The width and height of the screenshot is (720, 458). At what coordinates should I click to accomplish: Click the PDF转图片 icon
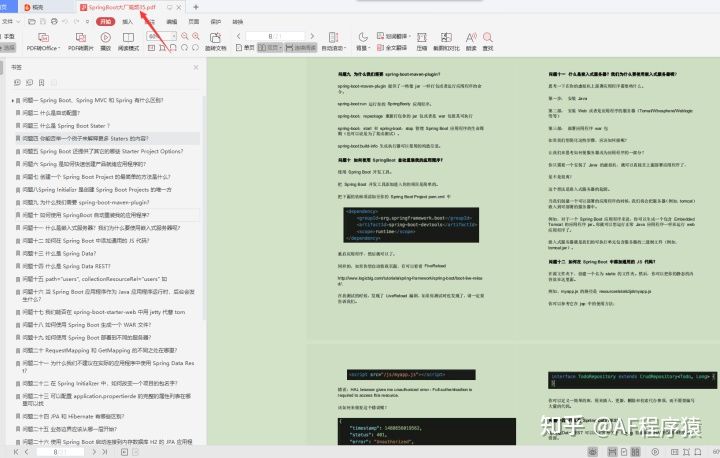tap(81, 38)
